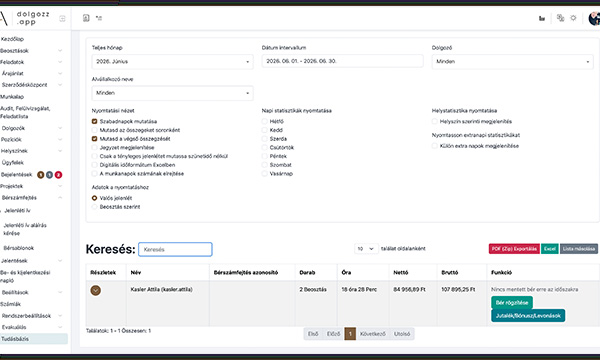
Task: Expand the Jelentések sidebar section
Action: [x=60, y=261]
